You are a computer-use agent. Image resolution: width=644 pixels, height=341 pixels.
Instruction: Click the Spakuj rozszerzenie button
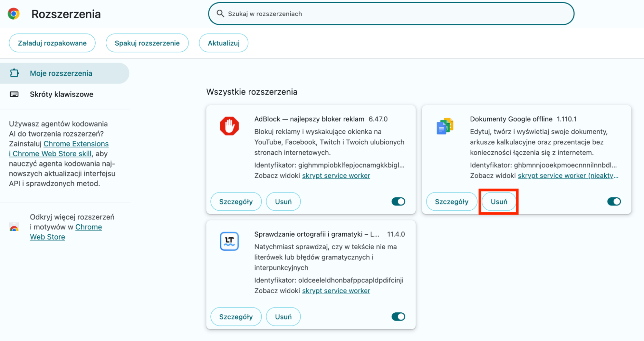pos(147,43)
